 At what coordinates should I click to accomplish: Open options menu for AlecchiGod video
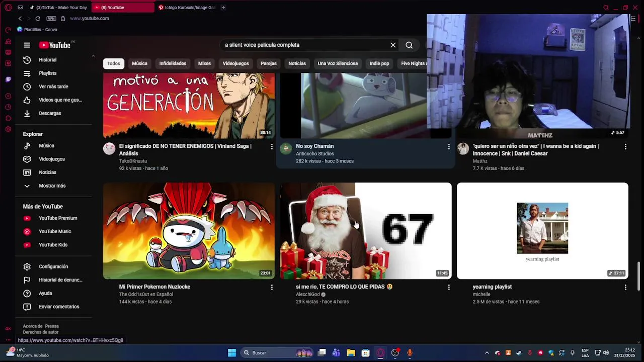click(449, 287)
